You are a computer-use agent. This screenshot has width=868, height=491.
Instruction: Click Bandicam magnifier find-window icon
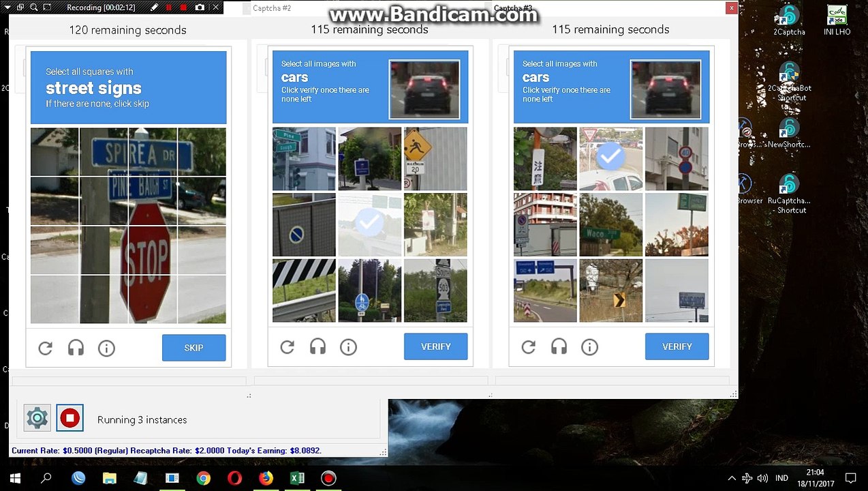(33, 8)
